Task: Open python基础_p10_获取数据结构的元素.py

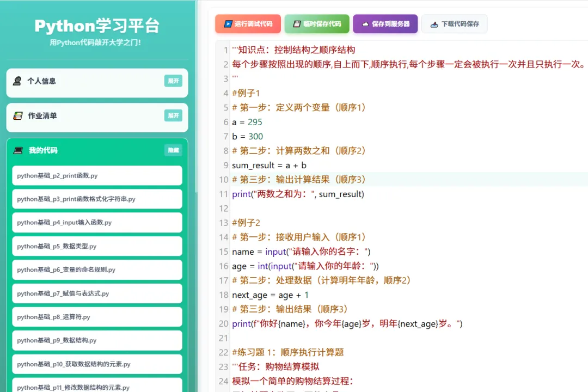Action: point(97,364)
